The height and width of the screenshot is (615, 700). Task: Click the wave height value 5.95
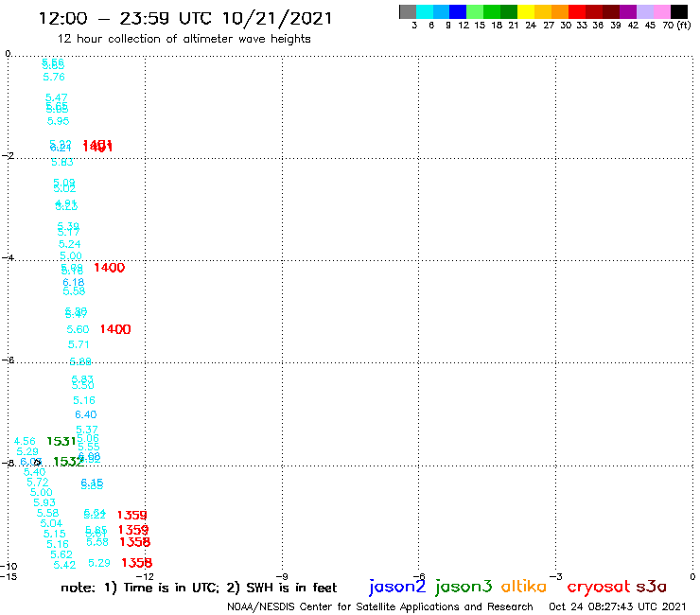[58, 121]
